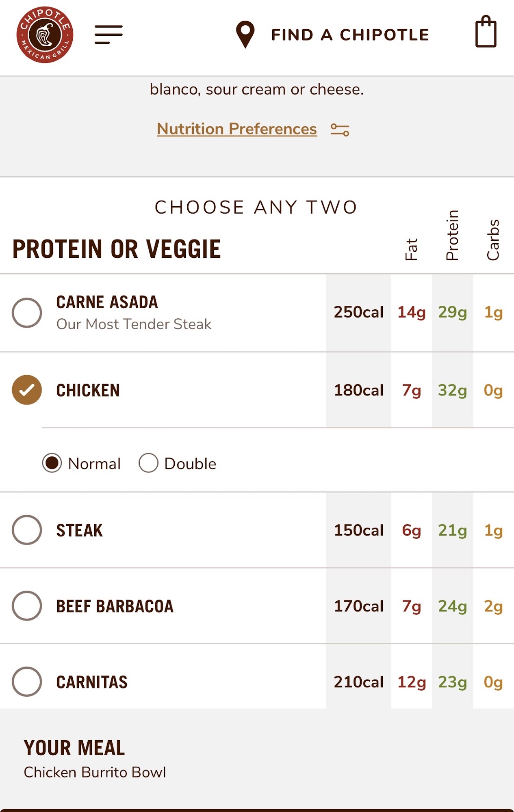Select the Carne Asada option
The image size is (514, 812).
27,313
